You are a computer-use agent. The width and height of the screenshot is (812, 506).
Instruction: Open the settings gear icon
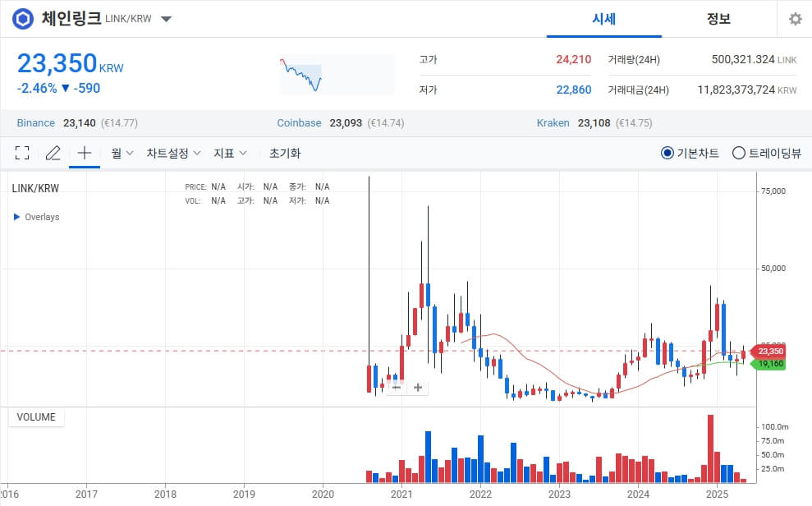pos(795,18)
